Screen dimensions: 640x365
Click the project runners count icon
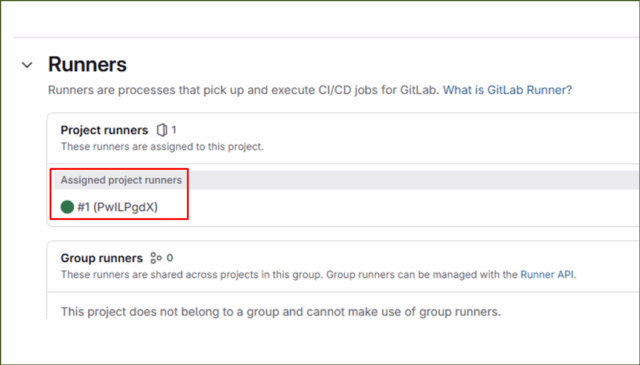[162, 130]
